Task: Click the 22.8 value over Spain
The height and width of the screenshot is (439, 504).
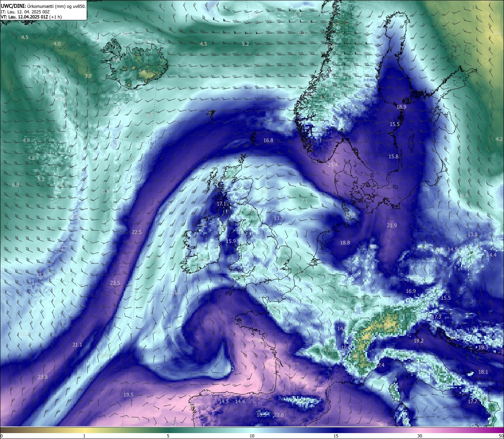Action: 279,415
